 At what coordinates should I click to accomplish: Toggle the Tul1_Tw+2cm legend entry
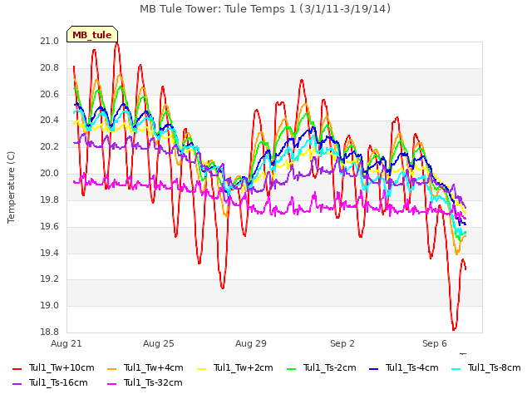pyautogui.click(x=235, y=368)
